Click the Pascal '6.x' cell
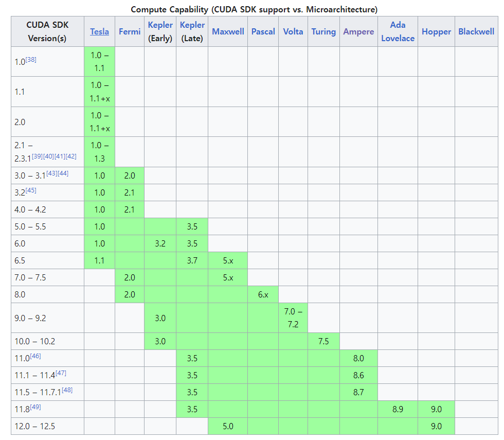 pos(263,294)
